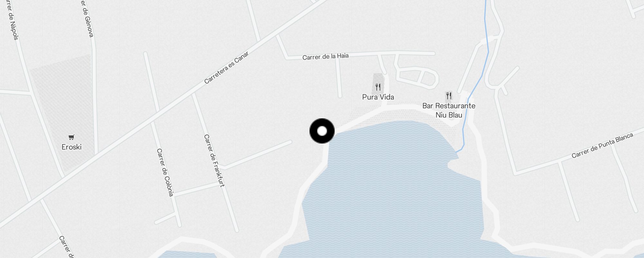Click the small water inlet at bottom left
This screenshot has width=644, height=258.
[187, 254]
